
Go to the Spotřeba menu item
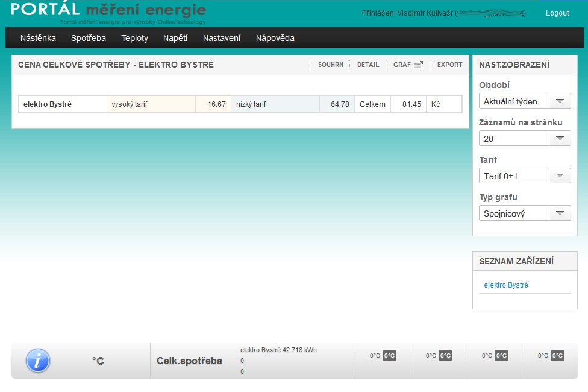click(89, 38)
